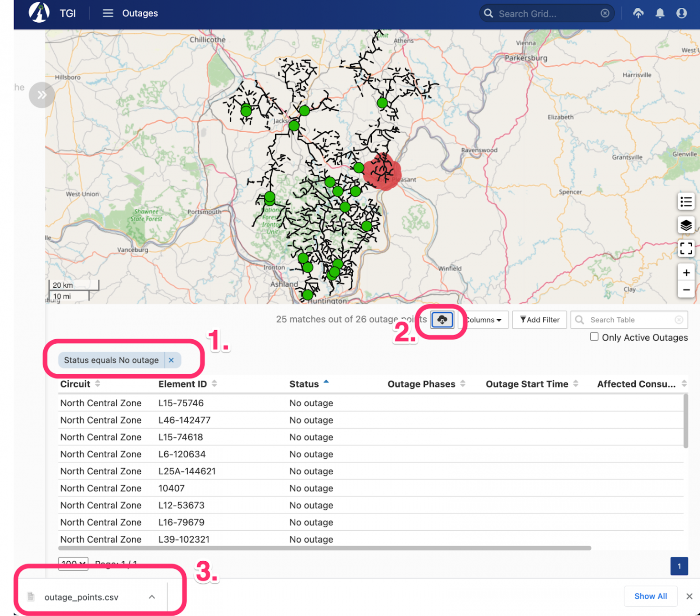Image resolution: width=700 pixels, height=616 pixels.
Task: Collapse the outage_points.csv download chevron
Action: point(152,596)
